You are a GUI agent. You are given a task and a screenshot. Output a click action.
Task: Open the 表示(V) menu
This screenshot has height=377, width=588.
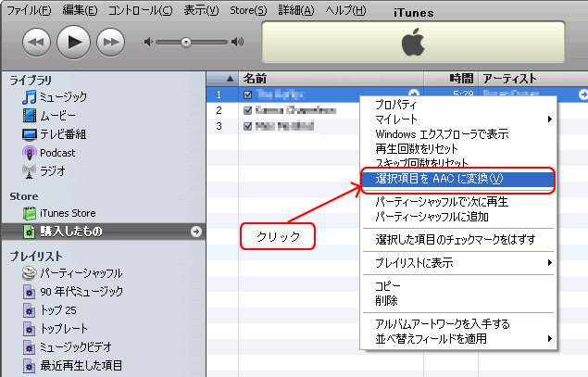click(201, 10)
